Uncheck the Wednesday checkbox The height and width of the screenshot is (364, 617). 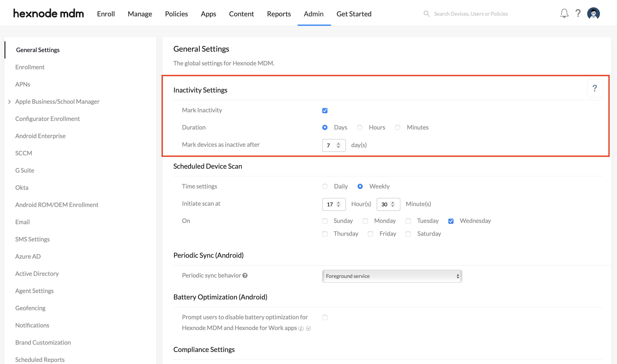(451, 221)
